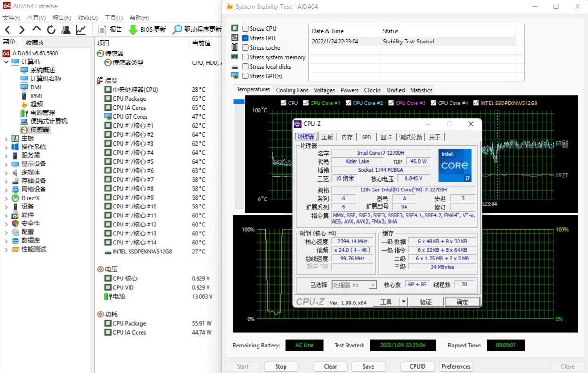Click the speaker icon beside 多媒体
The width and height of the screenshot is (588, 373).
[16, 172]
